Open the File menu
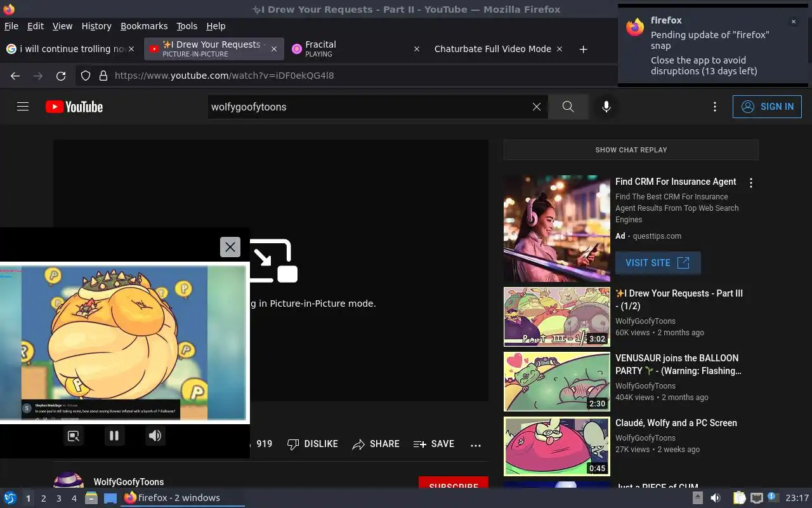 pyautogui.click(x=11, y=26)
